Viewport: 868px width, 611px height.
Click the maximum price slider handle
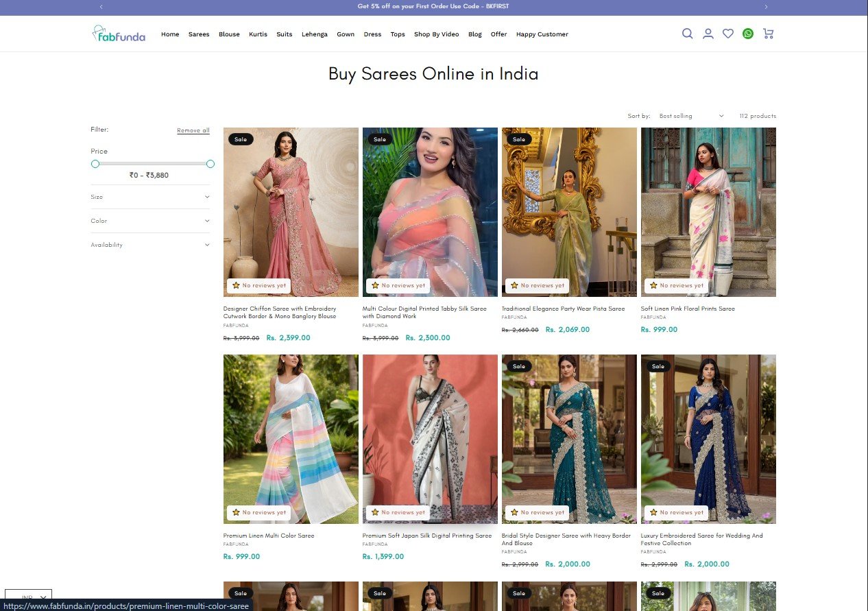point(210,164)
